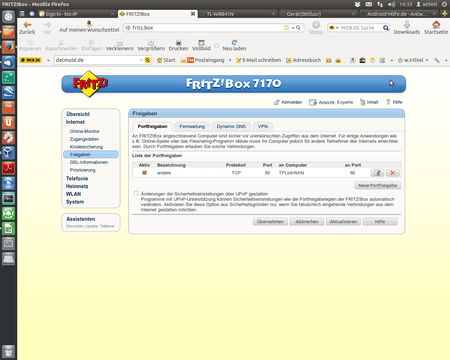The width and height of the screenshot is (450, 360).
Task: Click the Abmelden logout icon
Action: coord(277,102)
